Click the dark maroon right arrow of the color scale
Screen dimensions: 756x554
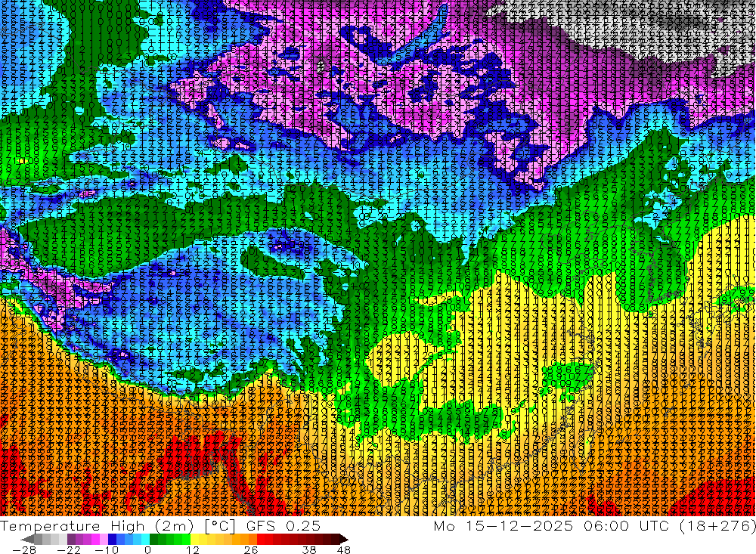coord(343,539)
